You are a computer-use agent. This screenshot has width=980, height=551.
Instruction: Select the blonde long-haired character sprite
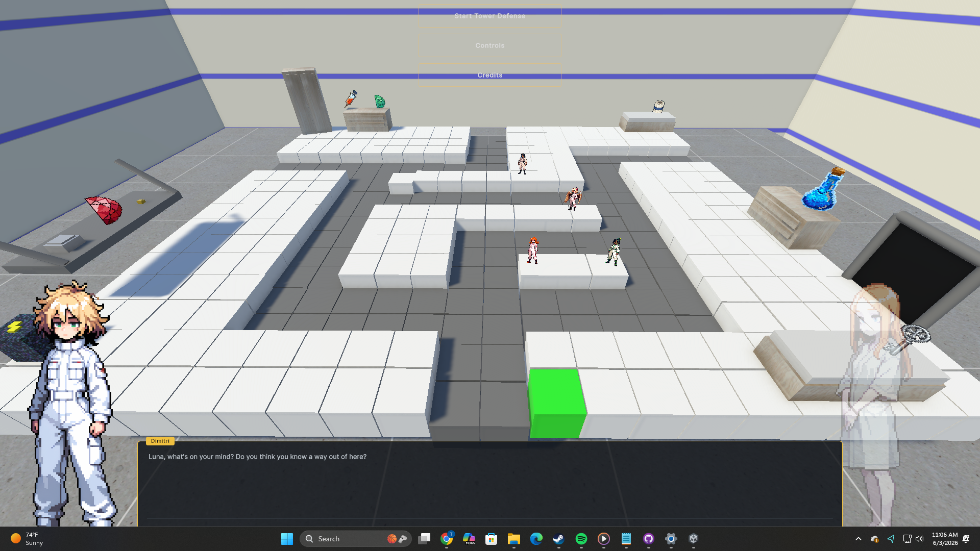pos(573,198)
